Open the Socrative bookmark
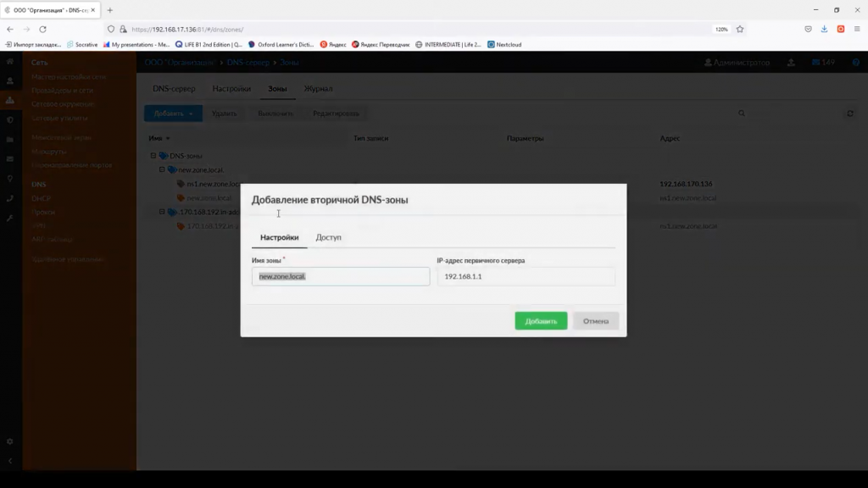 (82, 44)
